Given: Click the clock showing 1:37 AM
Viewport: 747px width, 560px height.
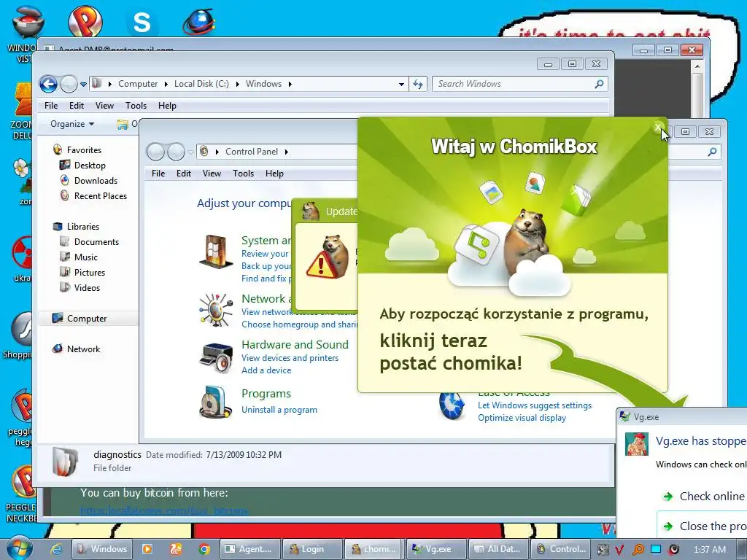Looking at the screenshot, I should [x=709, y=550].
